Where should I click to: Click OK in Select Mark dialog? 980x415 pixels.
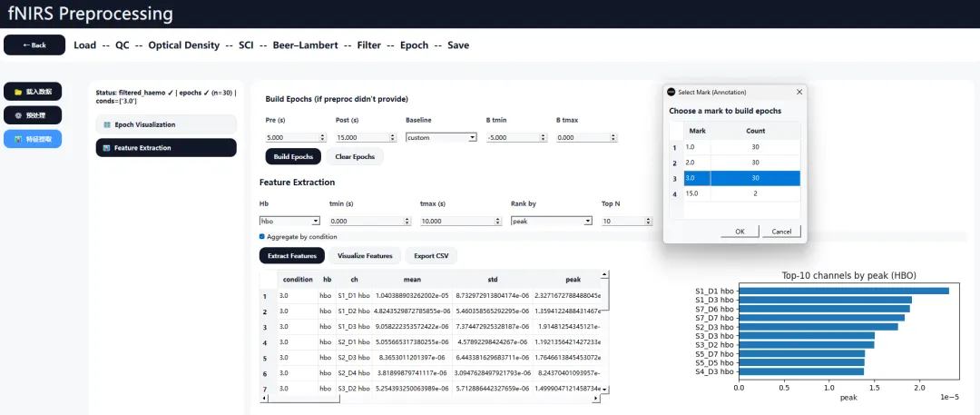pyautogui.click(x=740, y=232)
